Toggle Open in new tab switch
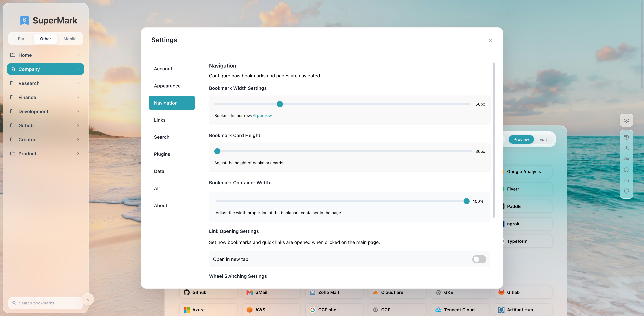 (479, 259)
